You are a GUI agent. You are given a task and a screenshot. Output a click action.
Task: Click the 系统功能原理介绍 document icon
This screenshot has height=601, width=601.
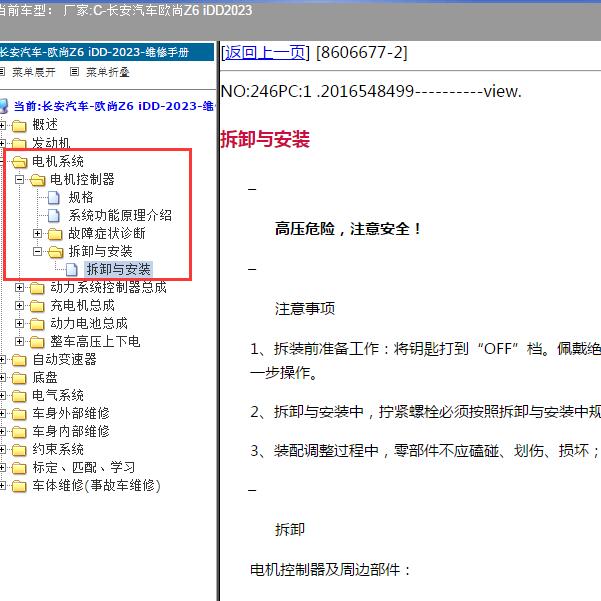pos(54,216)
